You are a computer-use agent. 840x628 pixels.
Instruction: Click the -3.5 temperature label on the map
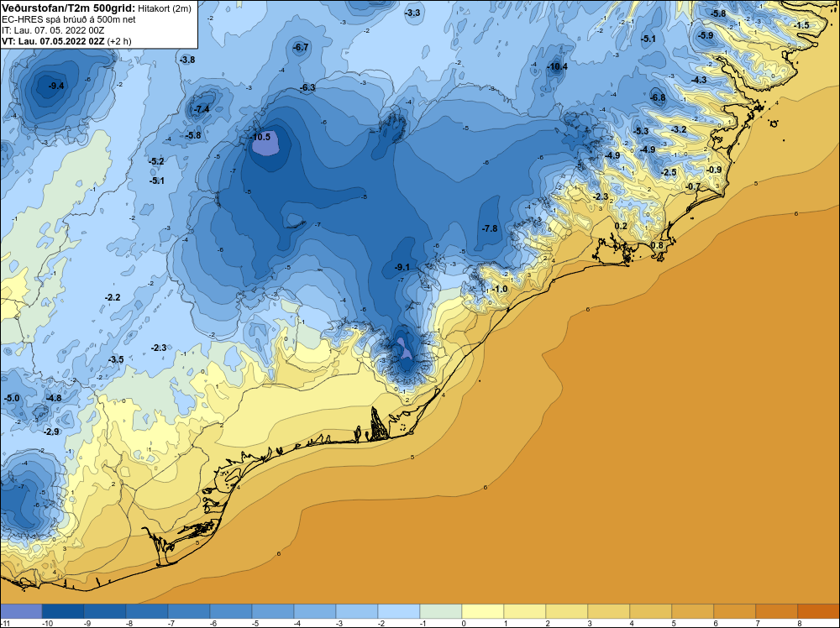click(116, 359)
